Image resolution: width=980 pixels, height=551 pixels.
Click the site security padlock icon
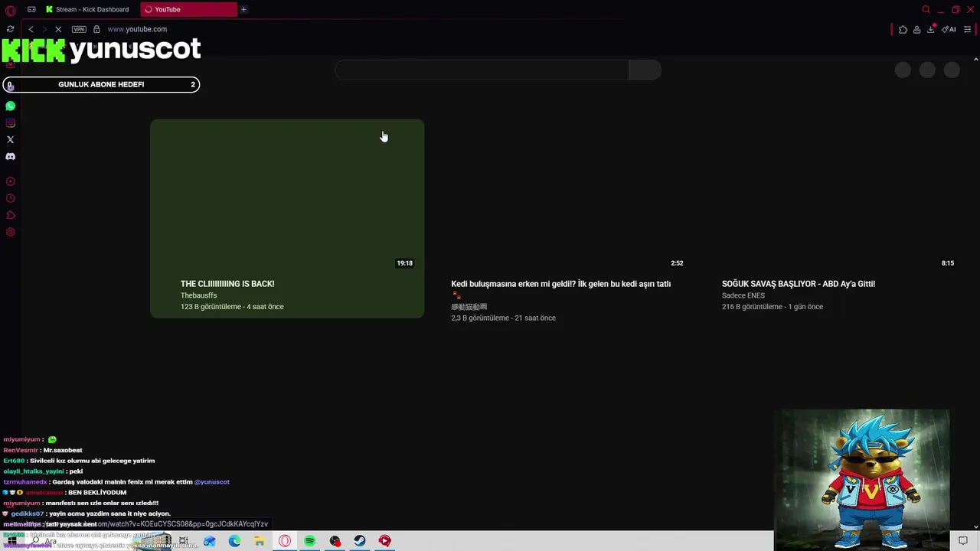(96, 29)
